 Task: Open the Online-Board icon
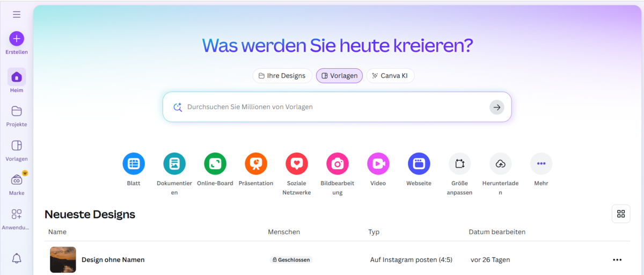[215, 164]
